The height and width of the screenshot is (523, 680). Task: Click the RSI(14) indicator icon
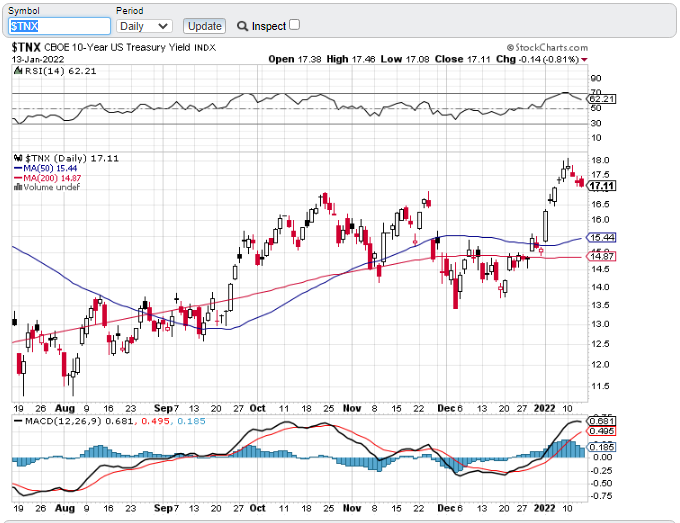point(18,71)
